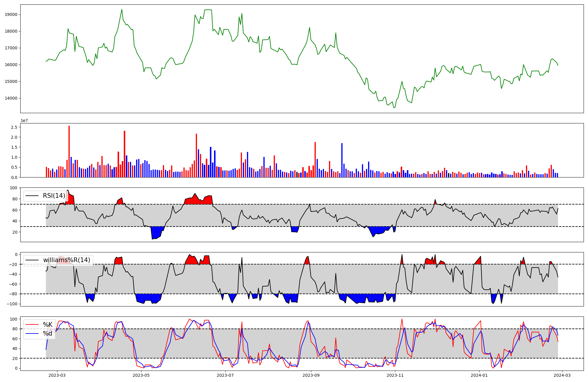Click the 2023-09 x-axis date label

(311, 375)
